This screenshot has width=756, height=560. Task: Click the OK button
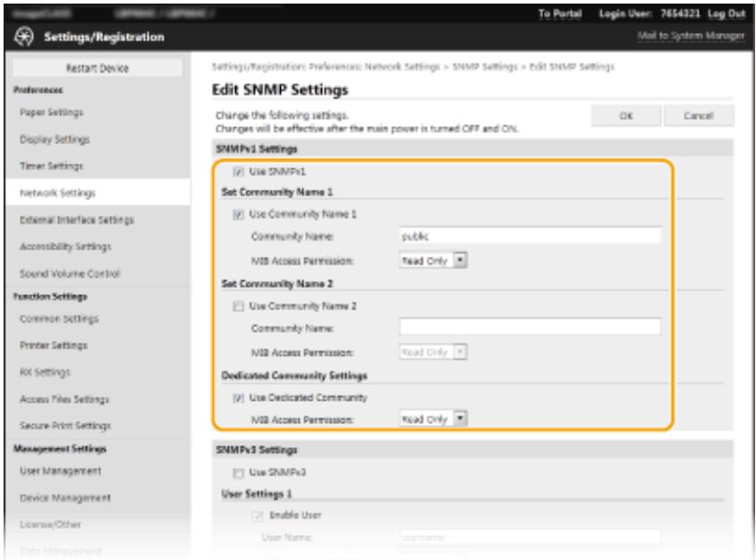coord(625,115)
